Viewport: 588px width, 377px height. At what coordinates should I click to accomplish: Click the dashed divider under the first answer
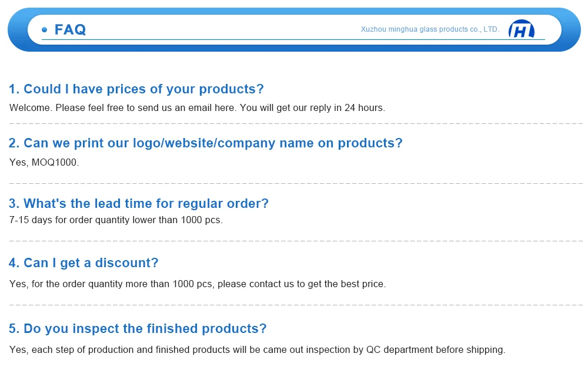coord(294,124)
